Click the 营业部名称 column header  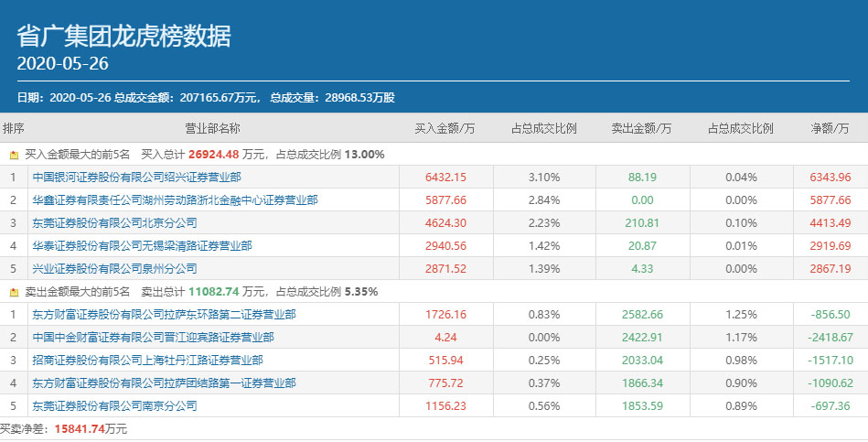tap(212, 128)
